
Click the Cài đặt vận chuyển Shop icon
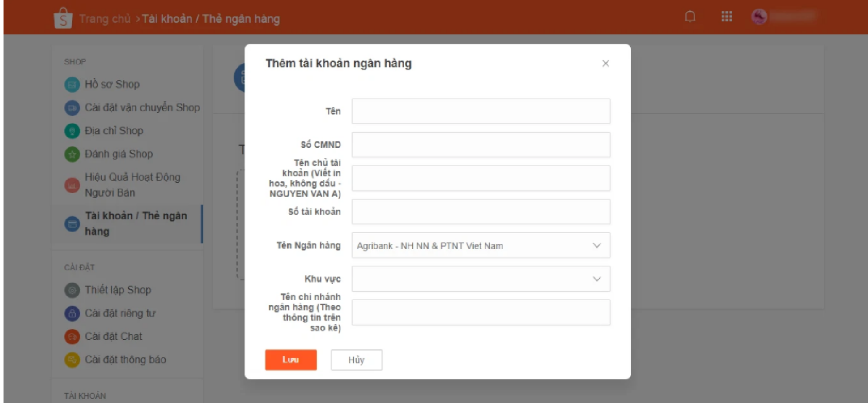click(72, 108)
